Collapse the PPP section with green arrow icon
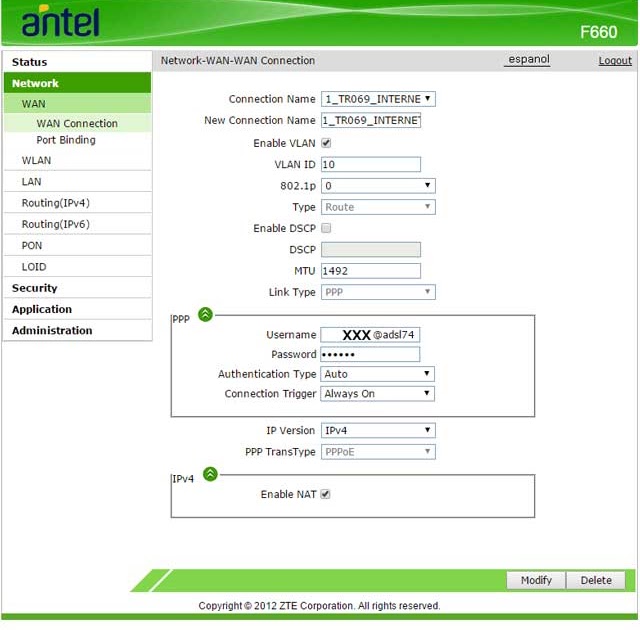 point(205,314)
